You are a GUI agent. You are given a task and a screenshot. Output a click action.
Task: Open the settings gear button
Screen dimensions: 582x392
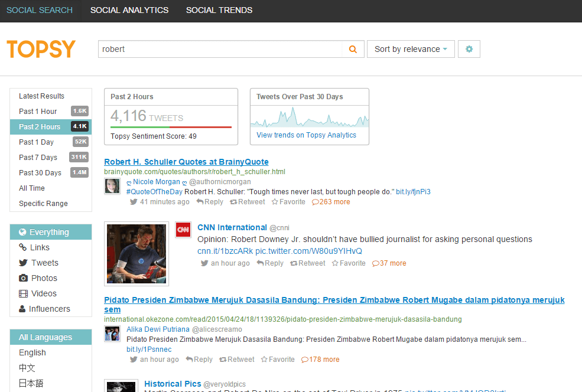(x=469, y=49)
